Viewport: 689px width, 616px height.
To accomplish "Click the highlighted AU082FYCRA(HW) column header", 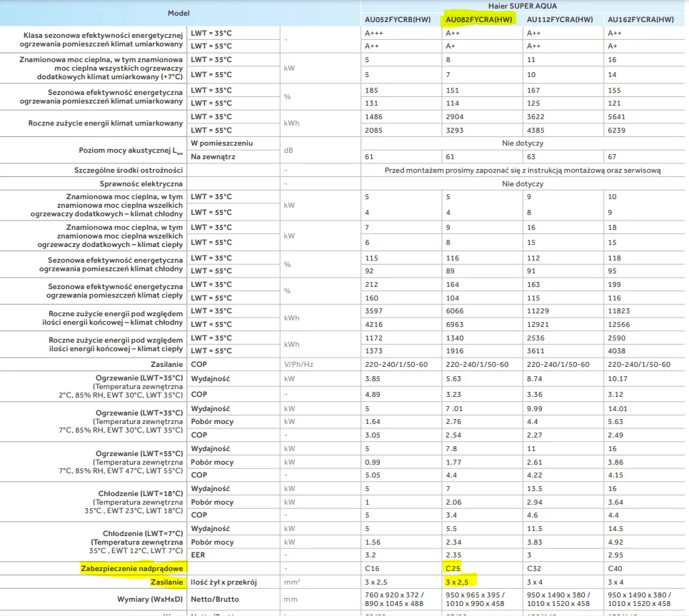I will click(x=478, y=19).
